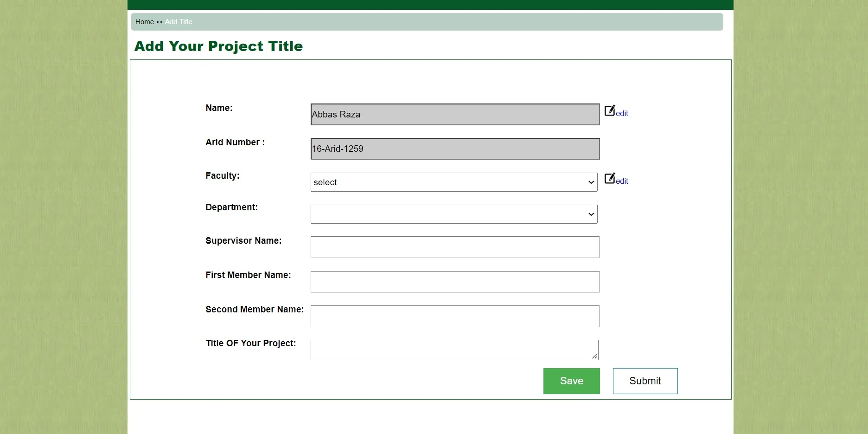Viewport: 868px width, 434px height.
Task: Click inside the First Member Name field
Action: click(454, 281)
